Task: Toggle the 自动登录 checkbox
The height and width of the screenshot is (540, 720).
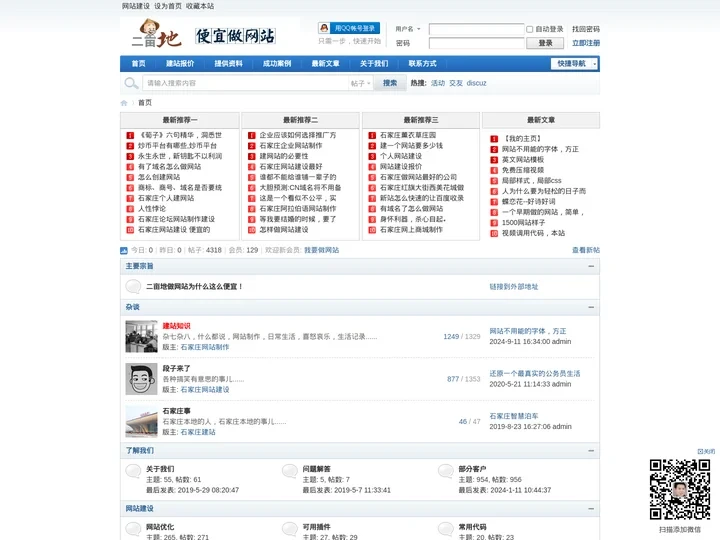Action: (529, 29)
